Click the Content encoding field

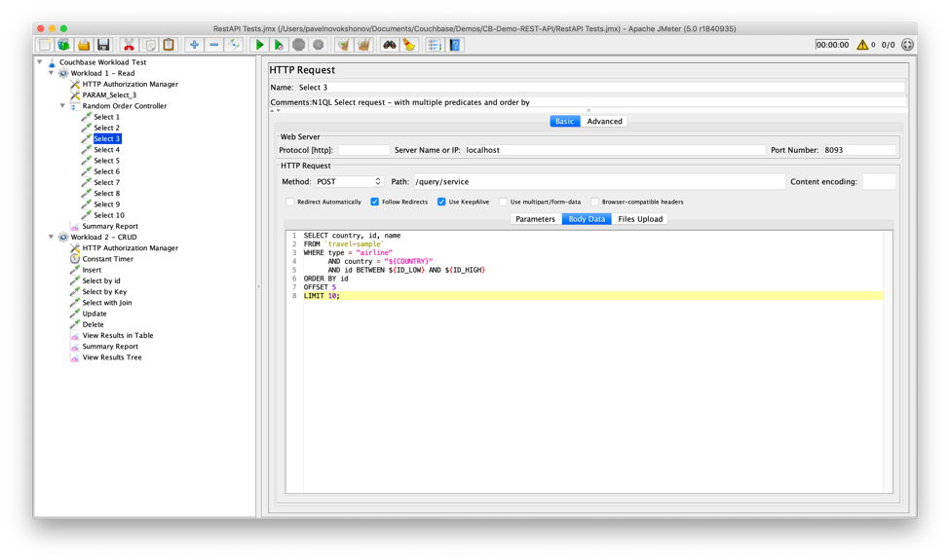878,181
